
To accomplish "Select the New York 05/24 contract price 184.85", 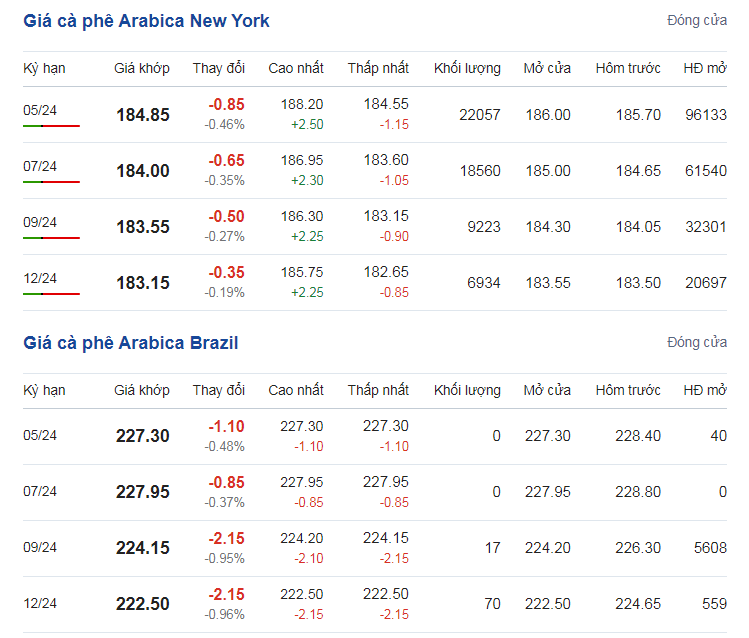I will [x=143, y=115].
